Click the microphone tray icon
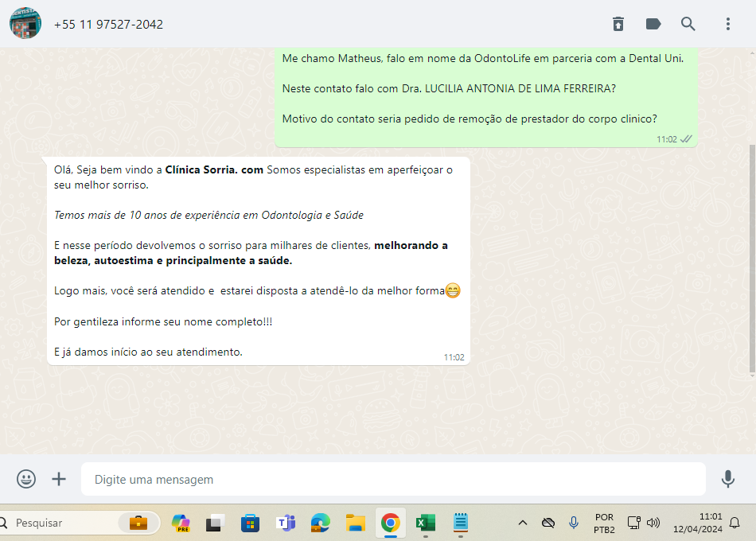This screenshot has width=756, height=541. [574, 523]
